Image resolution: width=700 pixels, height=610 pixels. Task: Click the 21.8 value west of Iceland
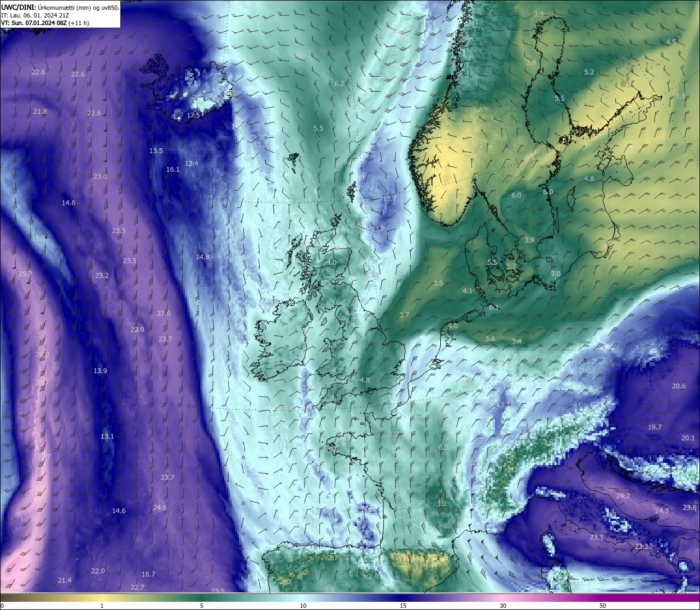click(40, 111)
